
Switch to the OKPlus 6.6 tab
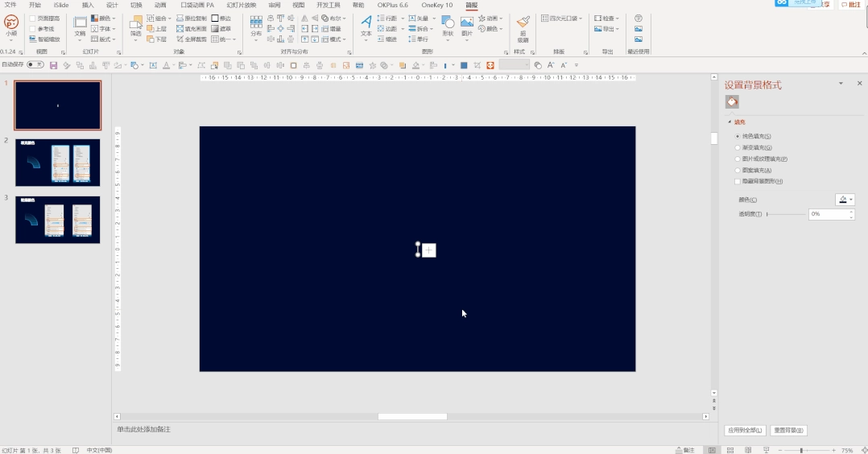(392, 5)
